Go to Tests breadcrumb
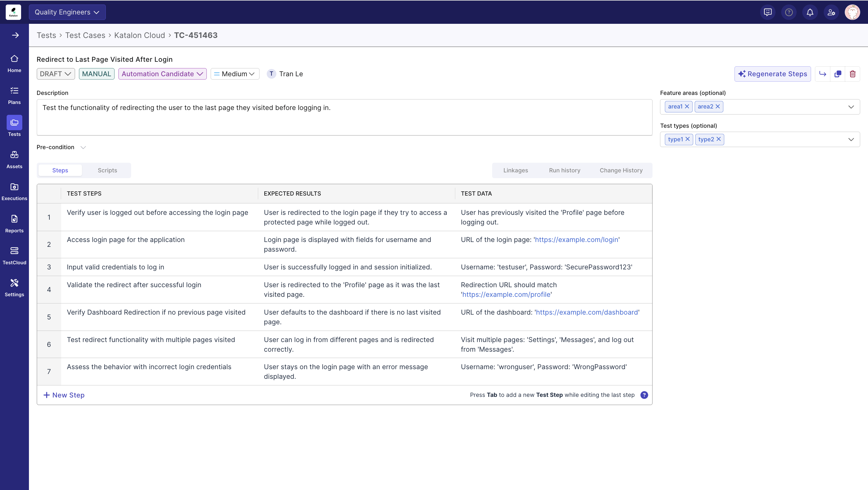 click(x=46, y=35)
